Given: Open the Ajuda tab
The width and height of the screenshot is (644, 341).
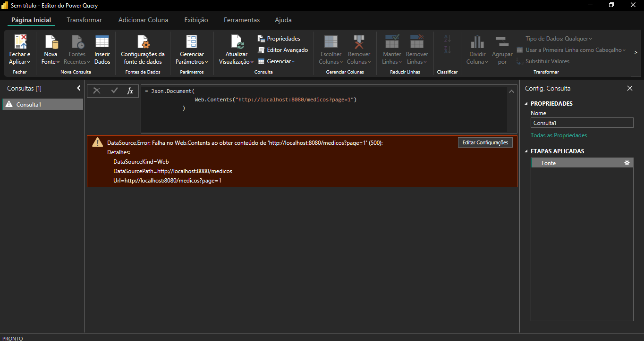Looking at the screenshot, I should [x=283, y=20].
